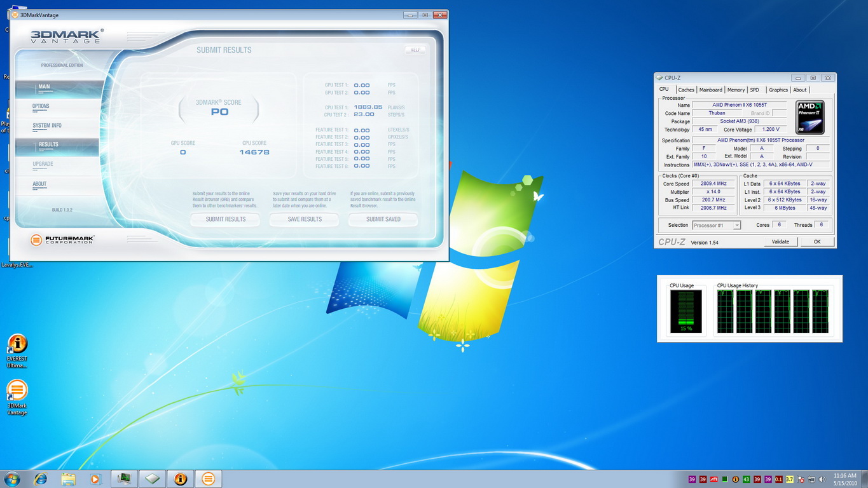
Task: Click the Instructions field in CPU-Z
Action: [x=761, y=165]
